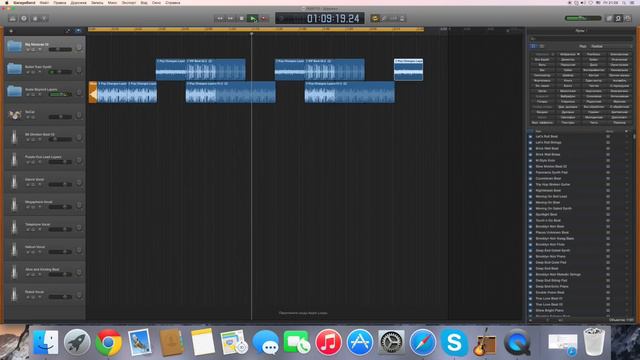Turn the Robot Vocal pan knob
Viewport: 640px width, 360px height.
(79, 295)
